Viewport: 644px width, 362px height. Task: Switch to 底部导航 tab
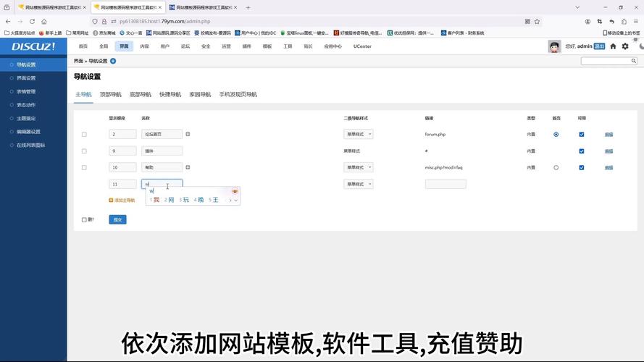(x=141, y=94)
